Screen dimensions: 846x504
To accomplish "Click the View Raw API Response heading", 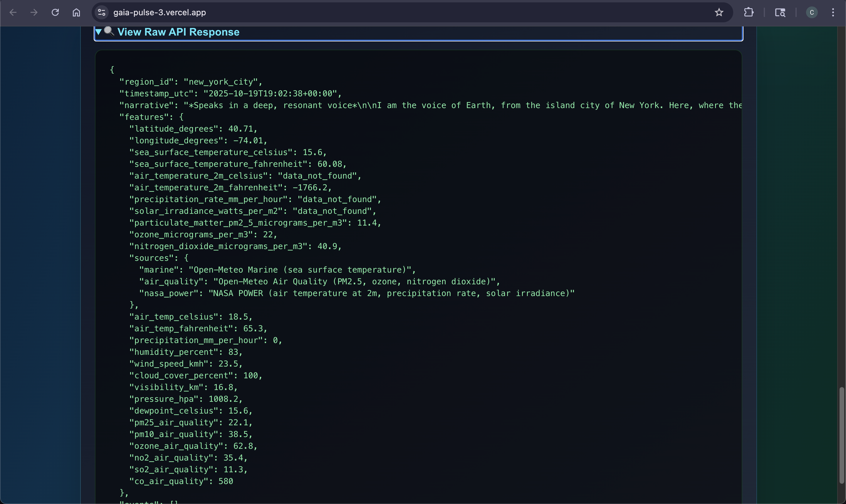I will [x=178, y=32].
